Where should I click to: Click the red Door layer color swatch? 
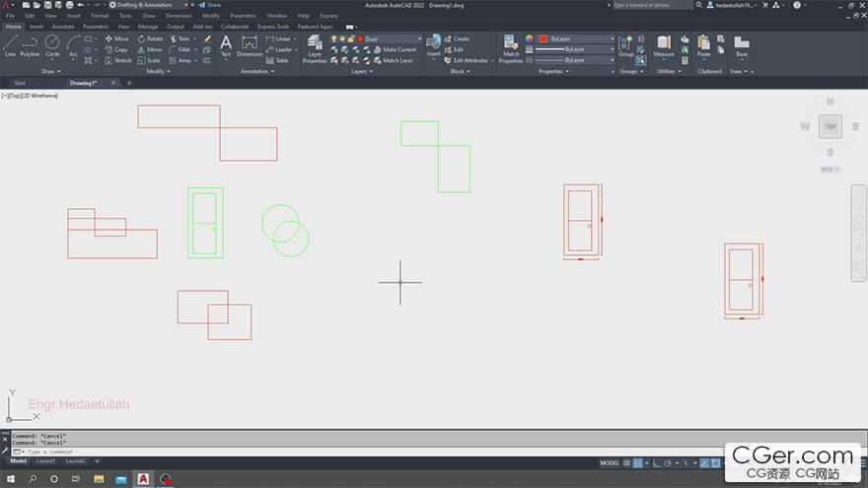(x=360, y=38)
